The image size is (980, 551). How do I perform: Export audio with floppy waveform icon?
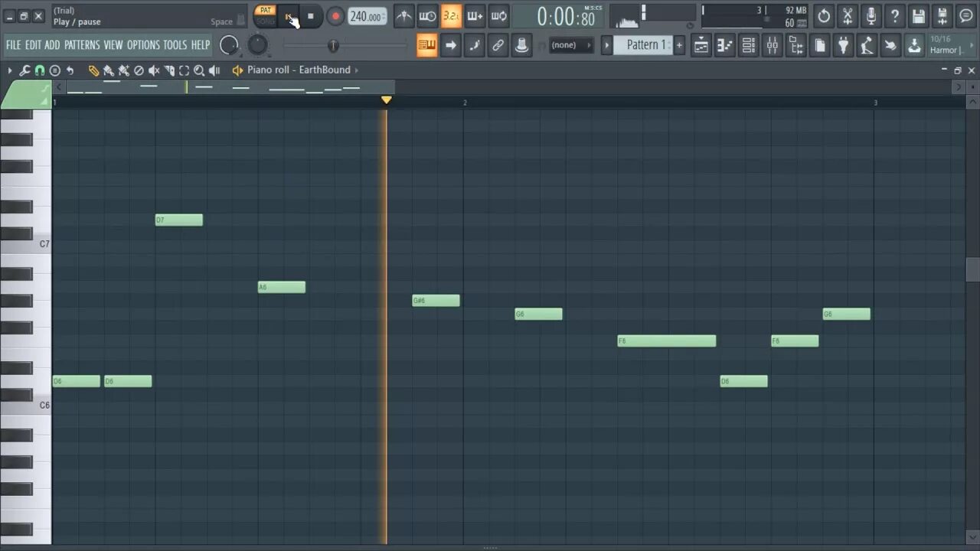click(942, 15)
